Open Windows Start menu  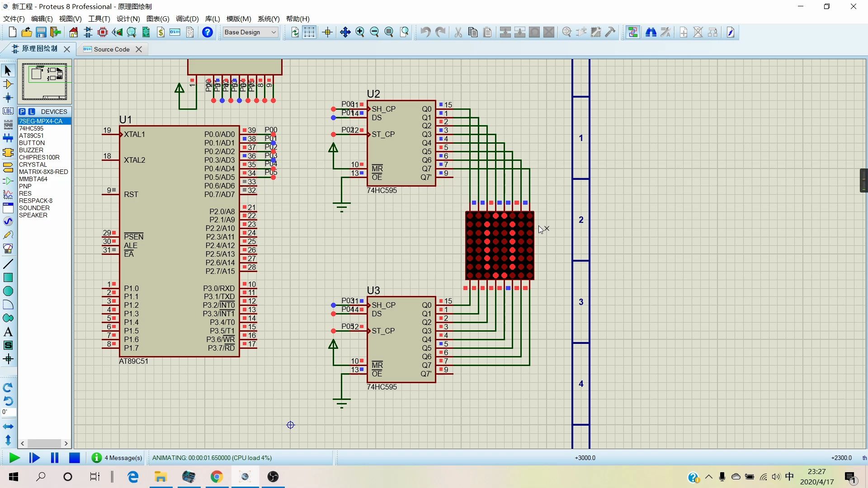pyautogui.click(x=14, y=477)
